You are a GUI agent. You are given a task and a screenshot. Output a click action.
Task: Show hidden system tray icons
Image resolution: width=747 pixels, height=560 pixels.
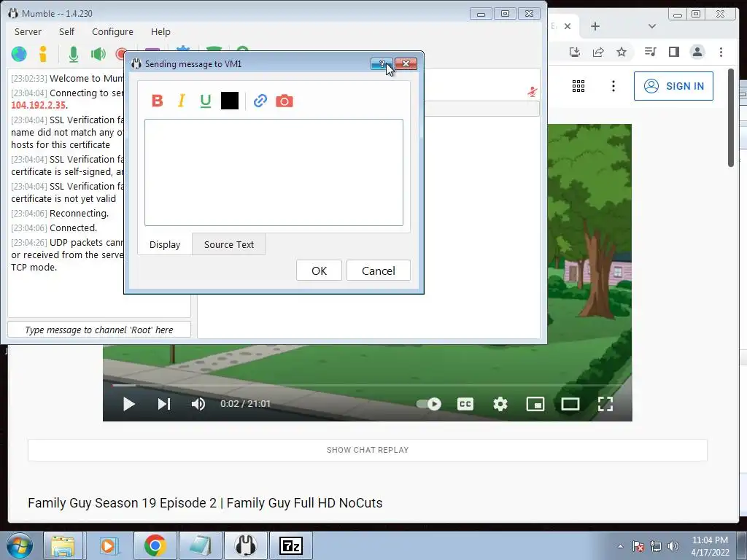click(x=620, y=546)
